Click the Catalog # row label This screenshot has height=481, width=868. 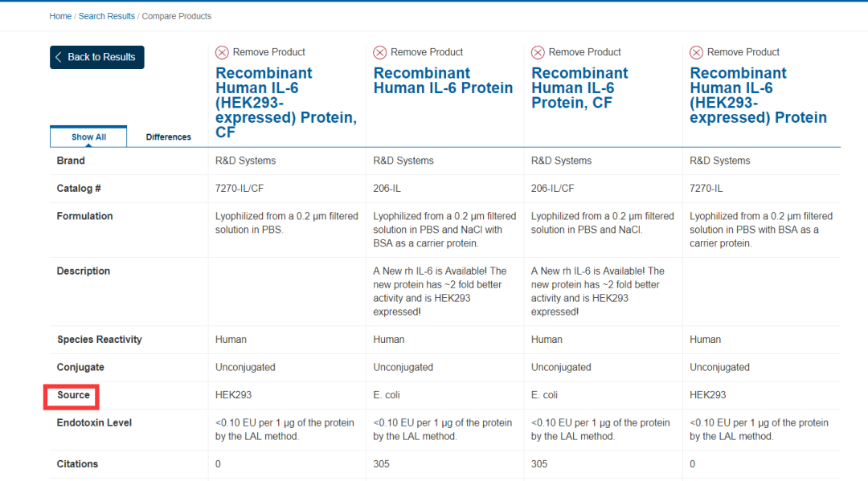coord(78,189)
